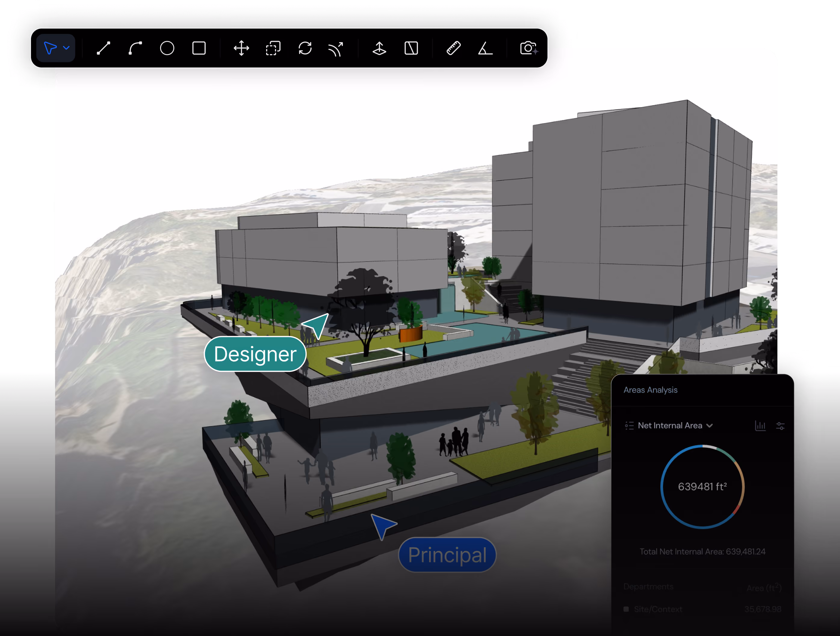The height and width of the screenshot is (636, 840).
Task: Show the bar chart view in Areas Analysis
Action: click(760, 426)
